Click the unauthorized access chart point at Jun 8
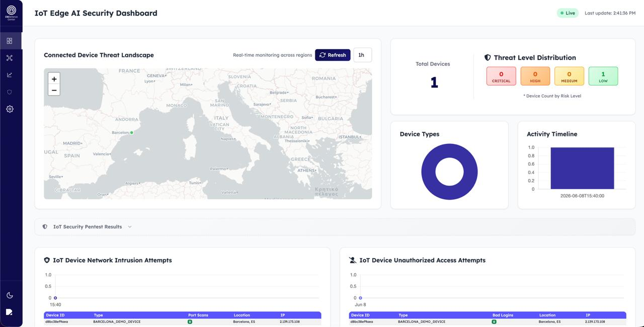Viewport: 644px width, 327px height. click(x=360, y=298)
